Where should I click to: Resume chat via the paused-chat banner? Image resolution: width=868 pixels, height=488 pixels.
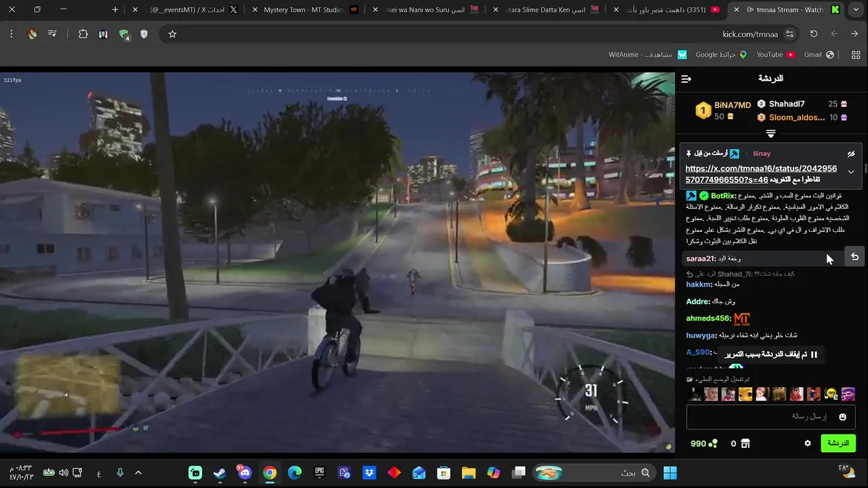[x=771, y=354]
